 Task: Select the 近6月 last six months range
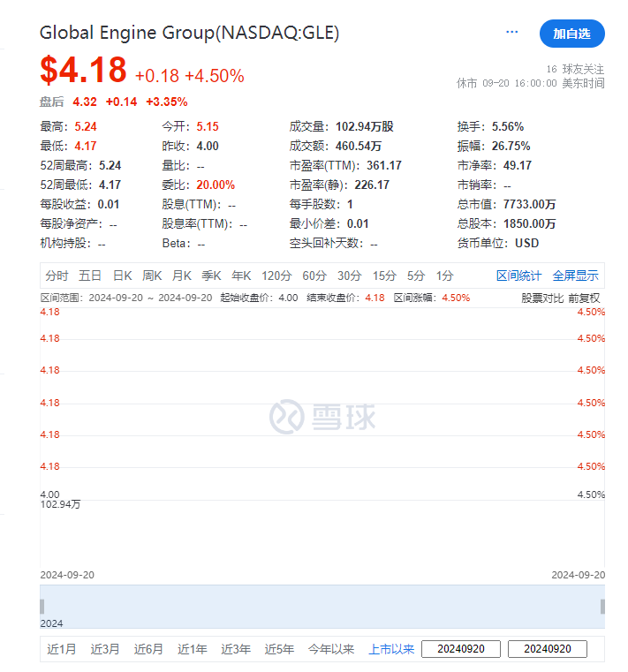[148, 649]
